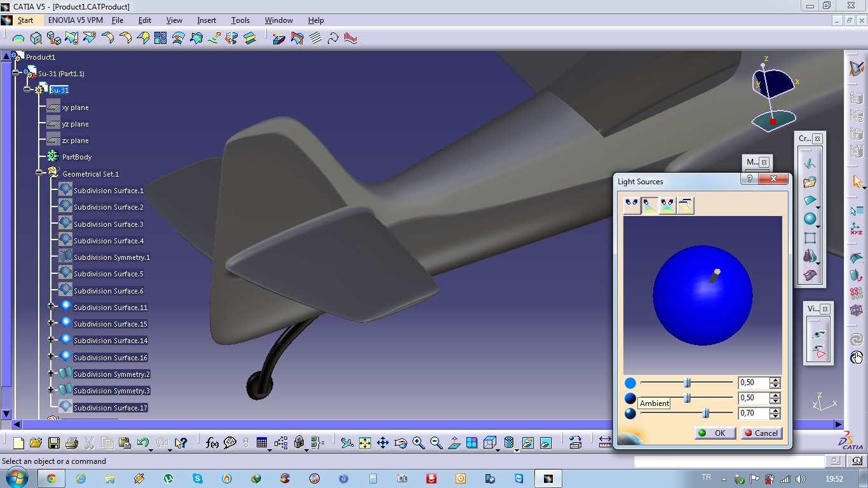Viewport: 868px width, 488px height.
Task: Click the Fly Mode airplane icon
Action: [x=347, y=443]
